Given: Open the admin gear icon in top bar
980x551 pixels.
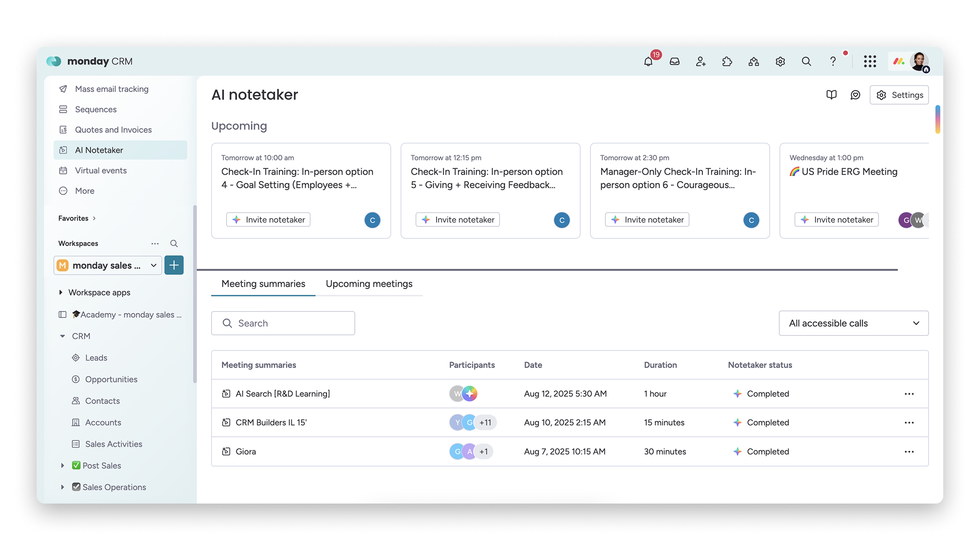Looking at the screenshot, I should tap(780, 62).
